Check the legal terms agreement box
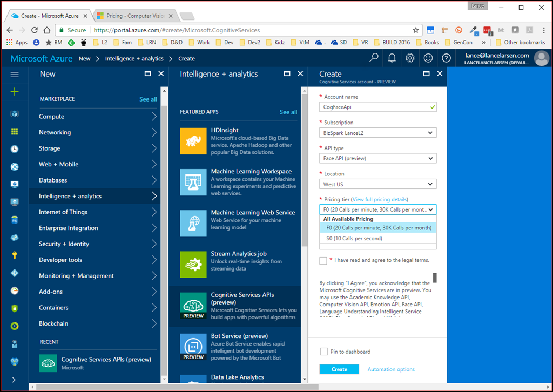The height and width of the screenshot is (392, 553). tap(323, 260)
